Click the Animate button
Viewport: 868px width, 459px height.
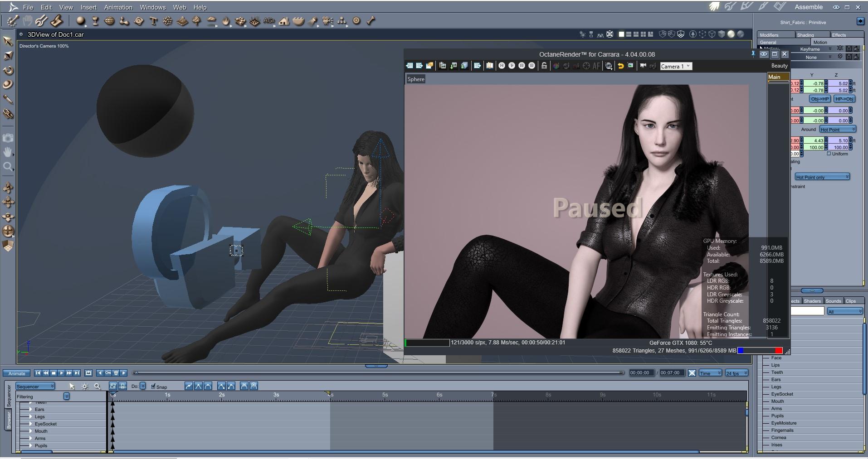17,373
